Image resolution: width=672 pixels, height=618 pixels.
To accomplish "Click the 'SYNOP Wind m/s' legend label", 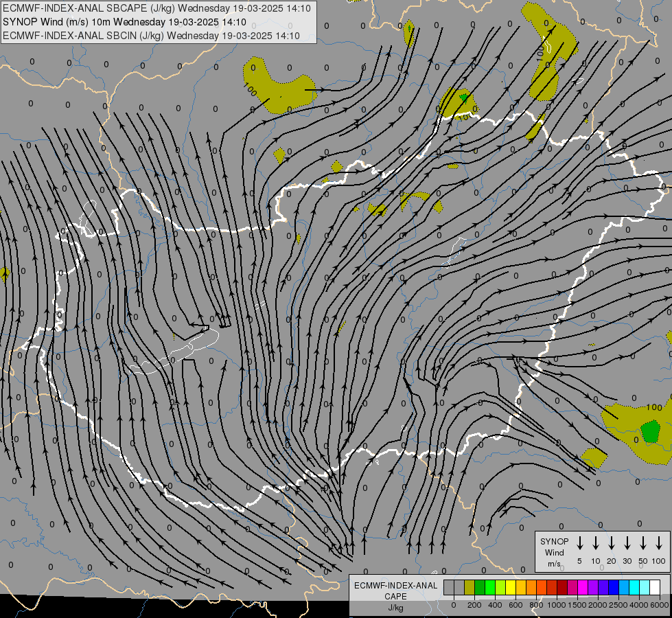I will [x=554, y=552].
